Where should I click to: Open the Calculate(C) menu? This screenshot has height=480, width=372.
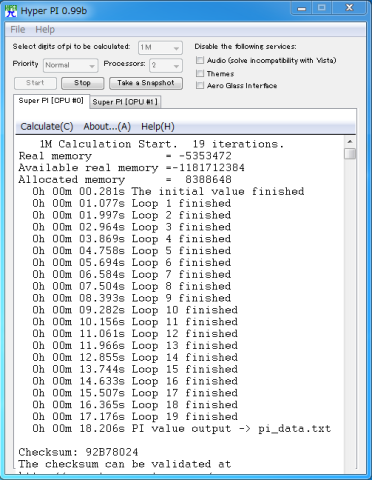[x=47, y=127]
